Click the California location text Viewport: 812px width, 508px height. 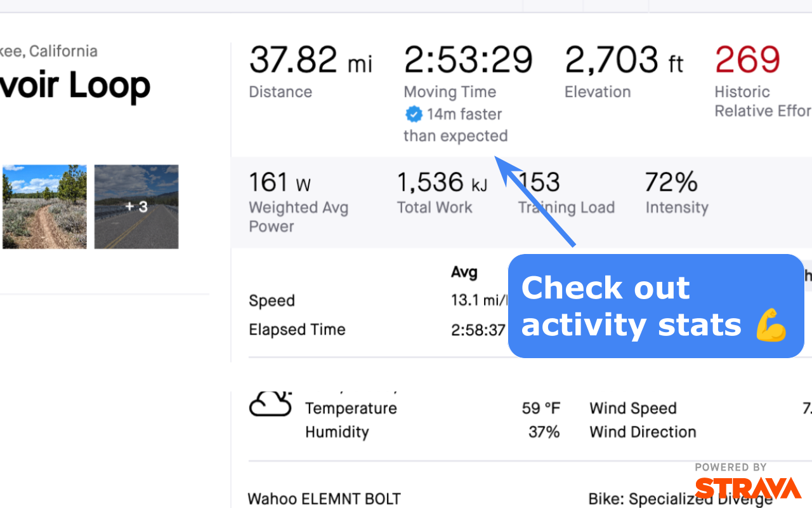[x=62, y=51]
